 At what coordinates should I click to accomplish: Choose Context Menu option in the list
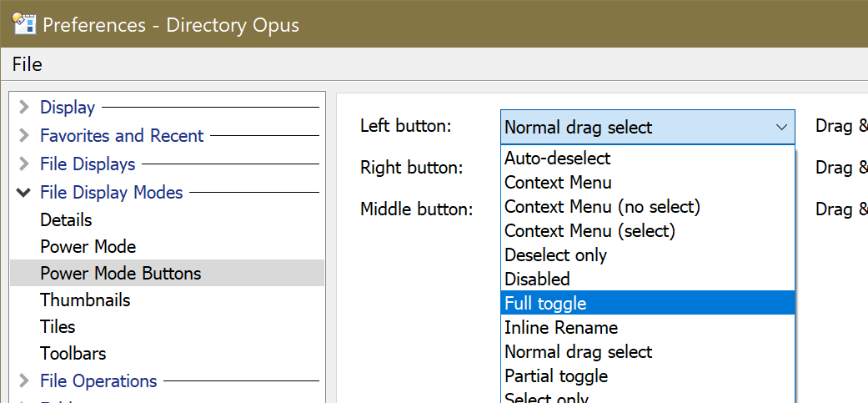coord(648,182)
